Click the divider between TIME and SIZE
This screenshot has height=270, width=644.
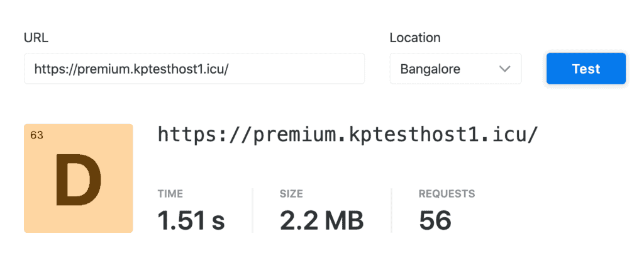252,210
